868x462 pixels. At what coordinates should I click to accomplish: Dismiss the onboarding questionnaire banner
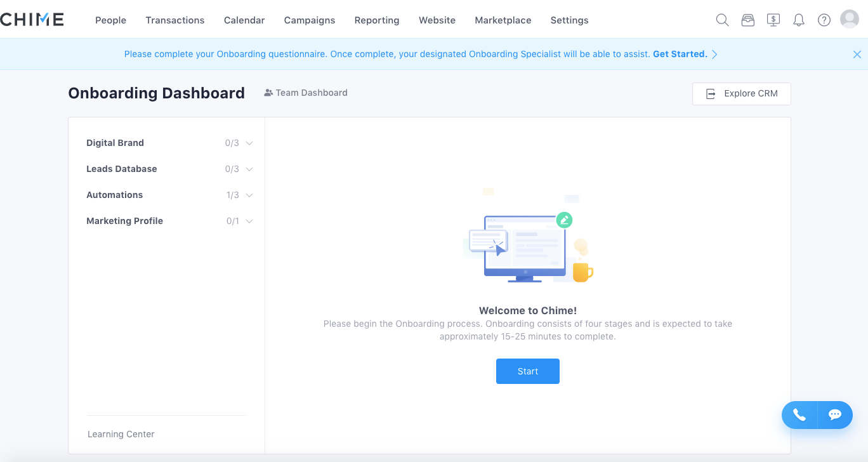pyautogui.click(x=857, y=55)
